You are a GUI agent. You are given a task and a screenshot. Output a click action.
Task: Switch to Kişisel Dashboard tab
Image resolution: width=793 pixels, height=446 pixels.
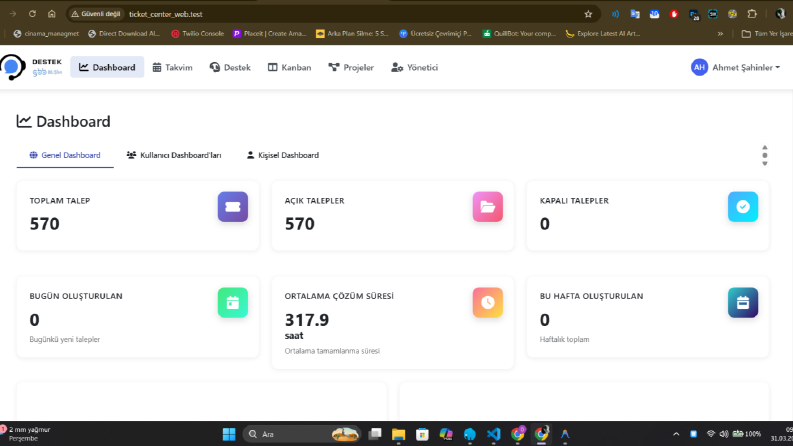283,155
